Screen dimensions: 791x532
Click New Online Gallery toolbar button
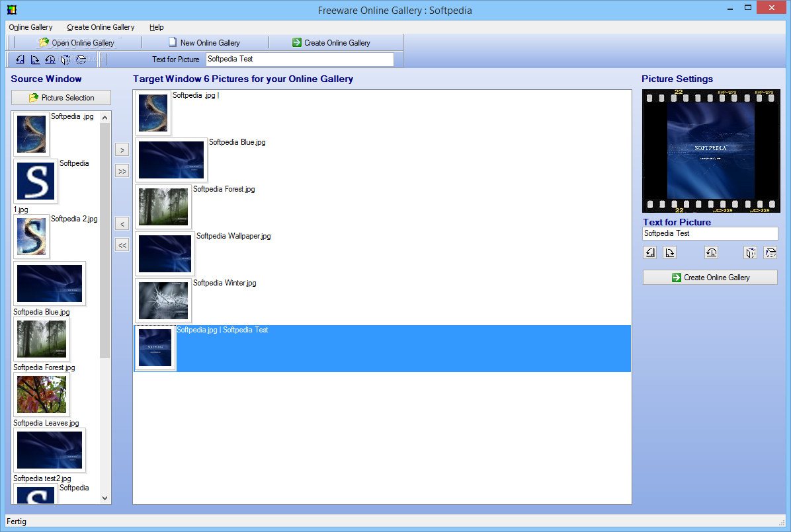point(204,43)
